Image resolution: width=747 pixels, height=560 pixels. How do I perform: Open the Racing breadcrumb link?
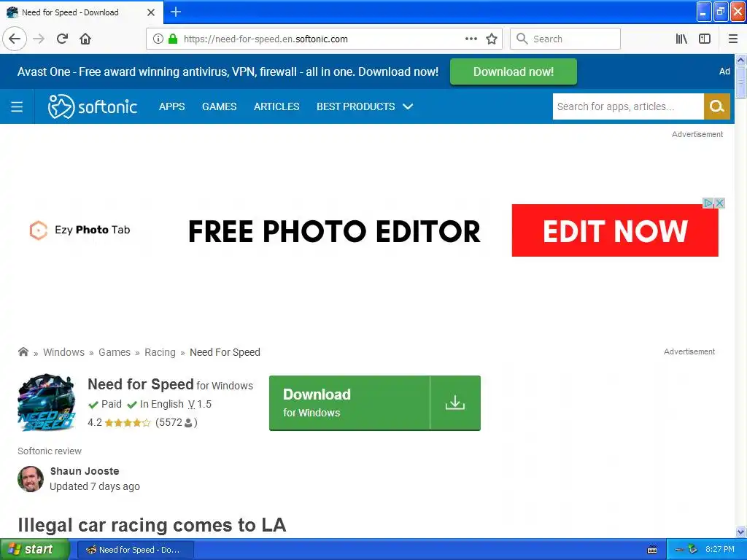160,352
